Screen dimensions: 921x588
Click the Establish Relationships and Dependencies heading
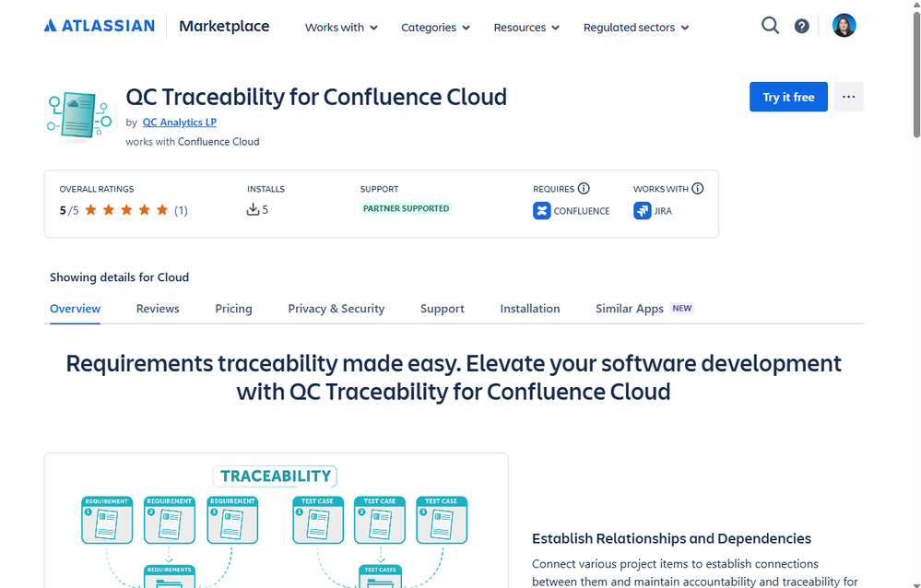coord(671,538)
